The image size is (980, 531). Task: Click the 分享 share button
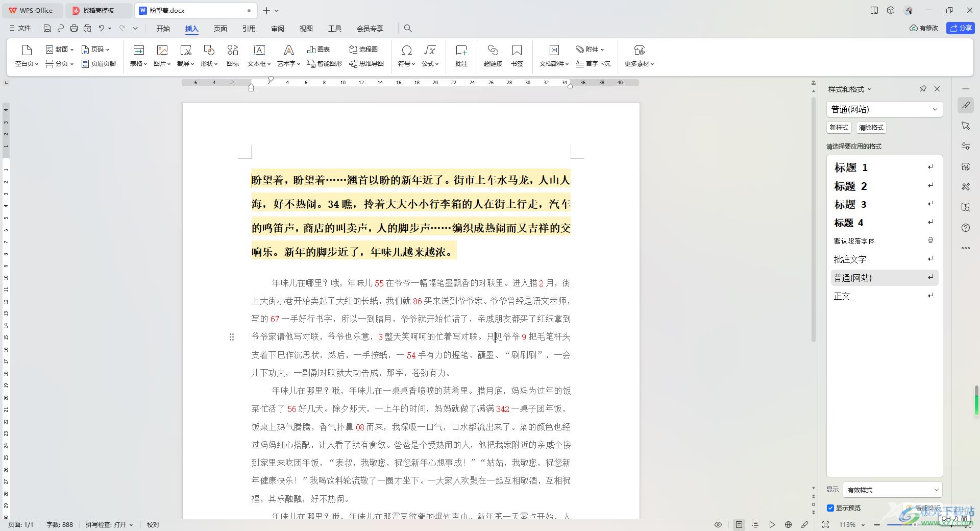click(x=961, y=28)
